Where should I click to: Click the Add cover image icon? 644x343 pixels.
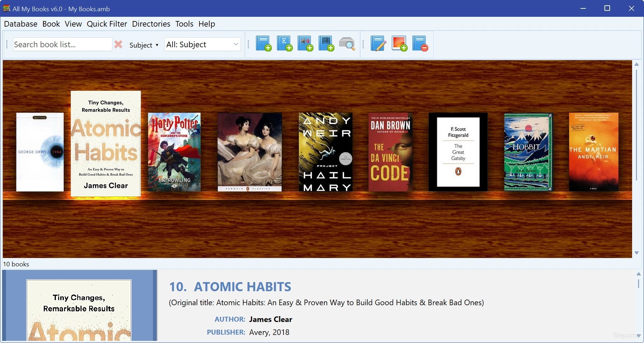[399, 44]
